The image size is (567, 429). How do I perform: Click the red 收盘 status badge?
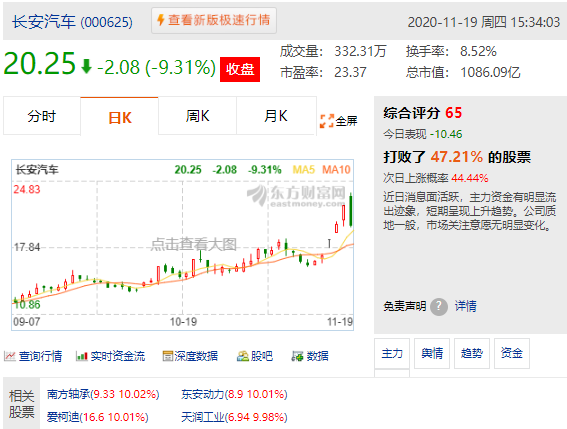click(240, 69)
